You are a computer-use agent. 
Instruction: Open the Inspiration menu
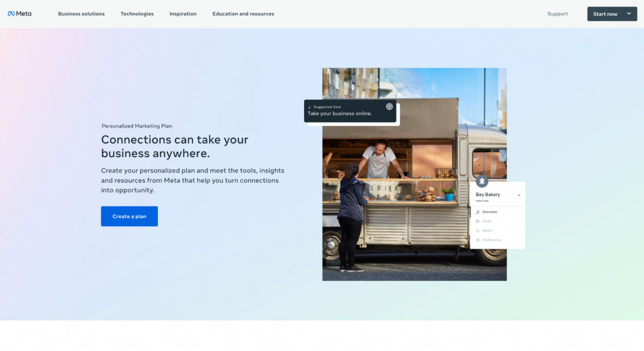183,14
